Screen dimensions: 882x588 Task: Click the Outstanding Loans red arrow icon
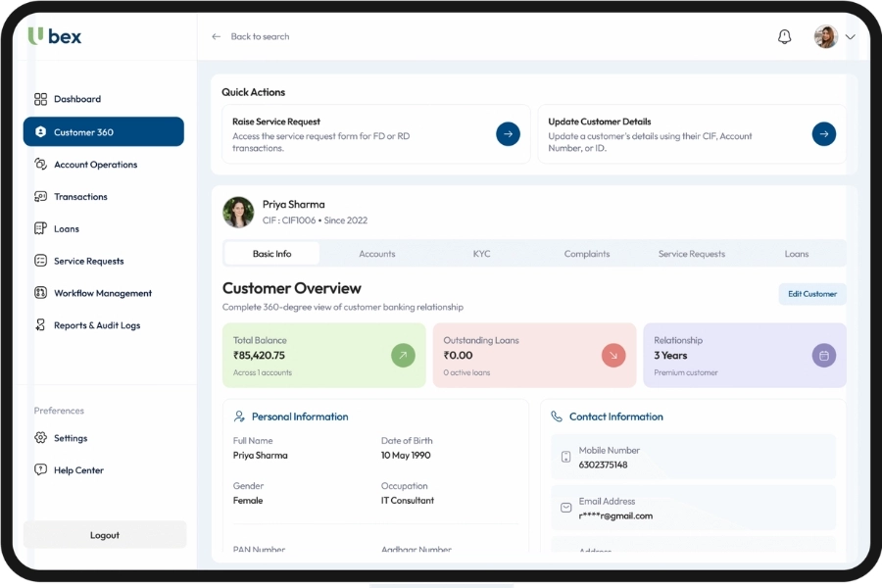click(613, 355)
